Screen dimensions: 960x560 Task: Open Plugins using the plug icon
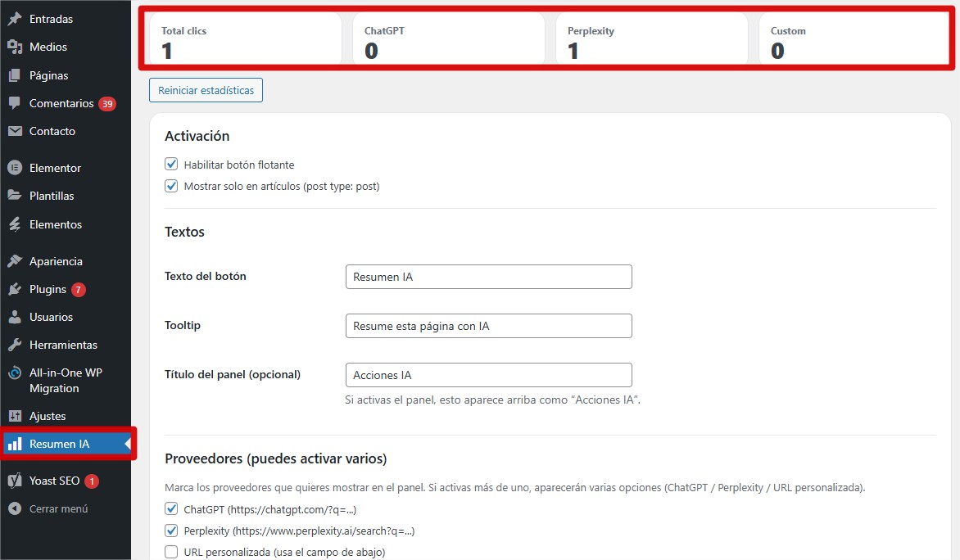coord(14,289)
